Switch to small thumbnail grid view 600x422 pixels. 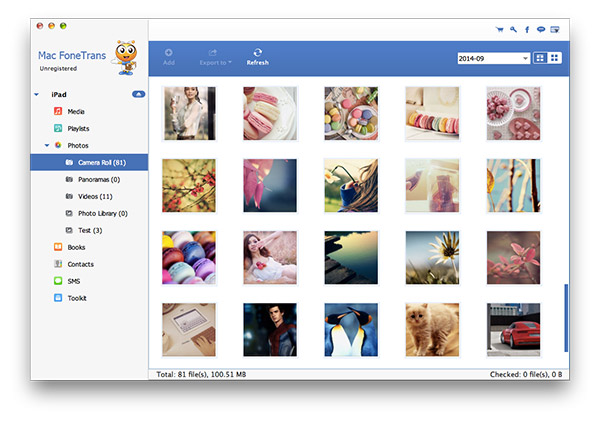click(554, 58)
